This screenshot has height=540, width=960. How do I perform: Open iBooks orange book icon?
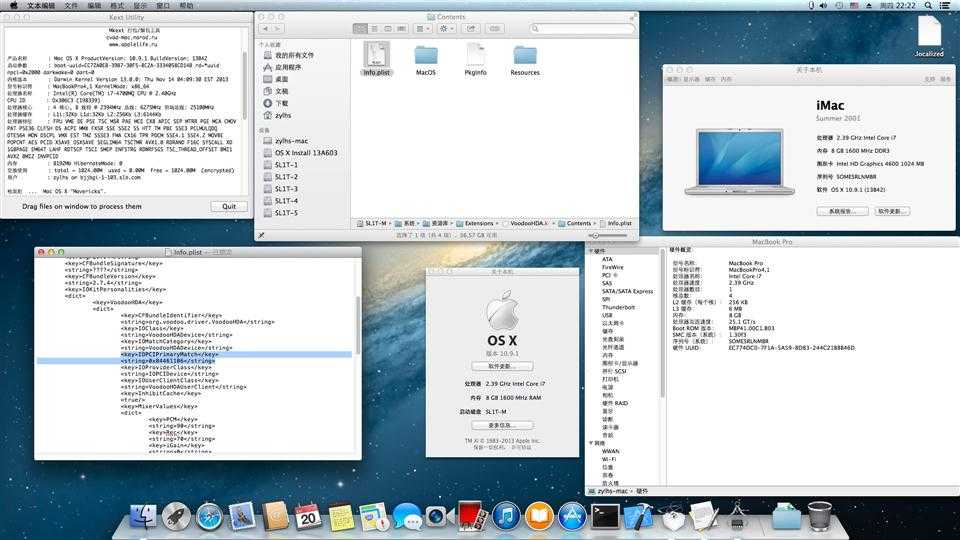(539, 516)
